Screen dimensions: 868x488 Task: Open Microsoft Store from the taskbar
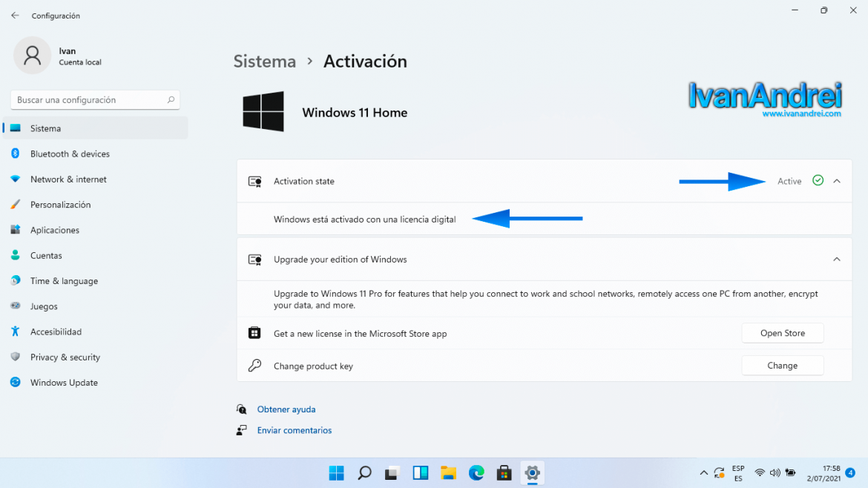tap(504, 472)
